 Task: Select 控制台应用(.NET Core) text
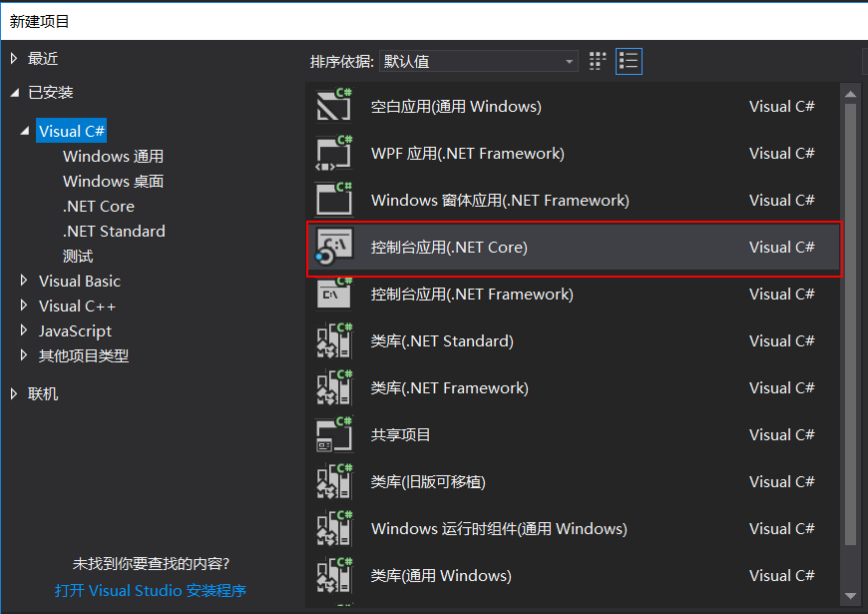[x=449, y=248]
